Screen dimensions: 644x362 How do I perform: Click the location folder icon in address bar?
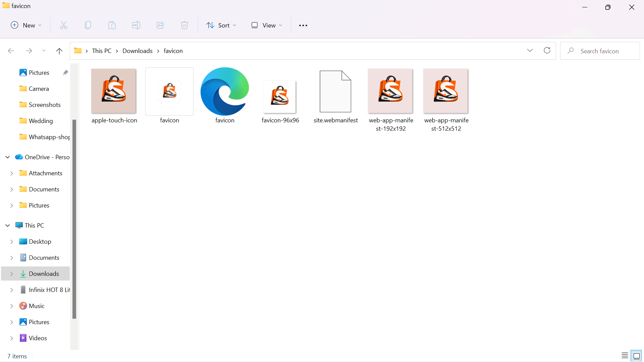78,51
